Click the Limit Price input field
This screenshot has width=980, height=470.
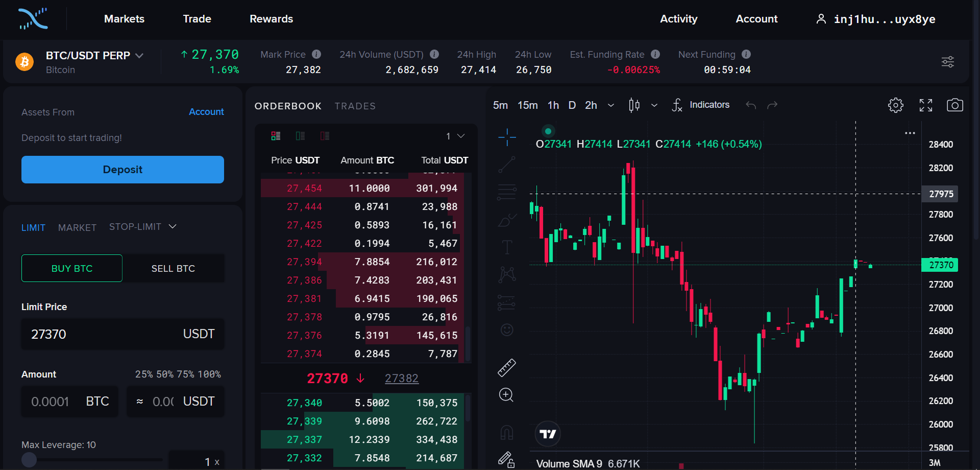pyautogui.click(x=122, y=334)
